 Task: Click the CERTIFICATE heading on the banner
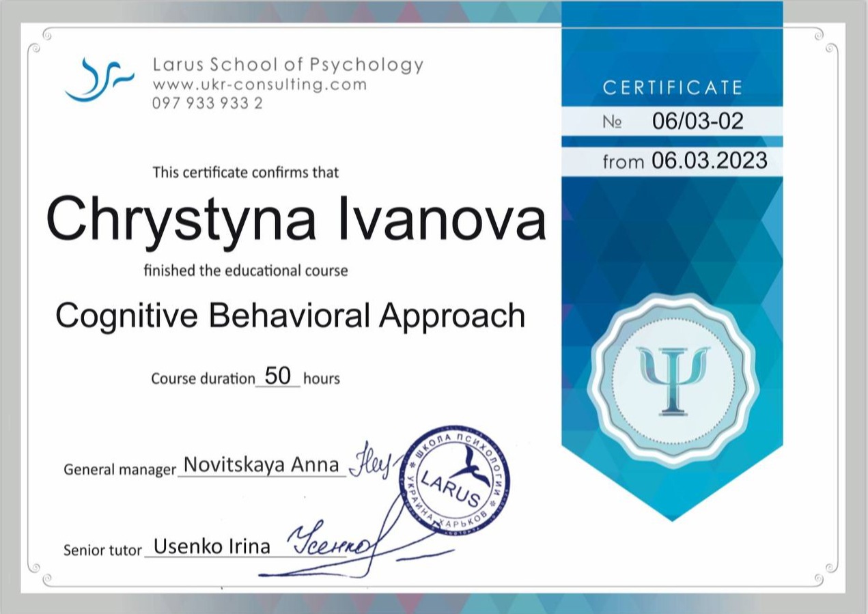(x=673, y=87)
